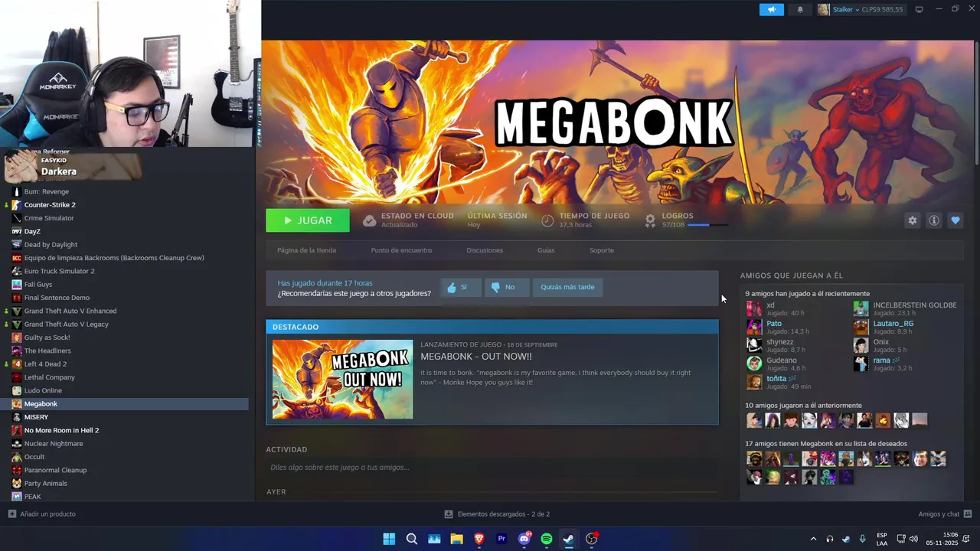Open Punto de encuentro tab
This screenshot has width=980, height=551.
pyautogui.click(x=401, y=250)
